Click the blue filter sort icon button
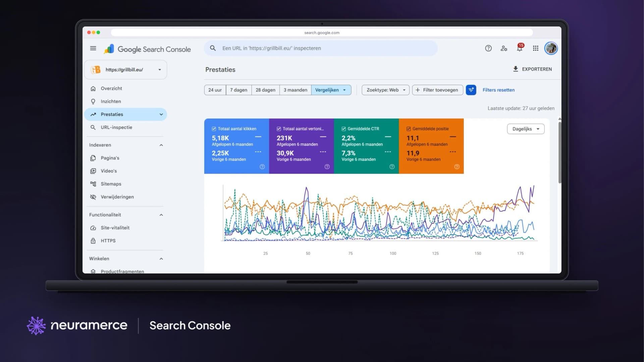The image size is (644, 362). coord(471,90)
